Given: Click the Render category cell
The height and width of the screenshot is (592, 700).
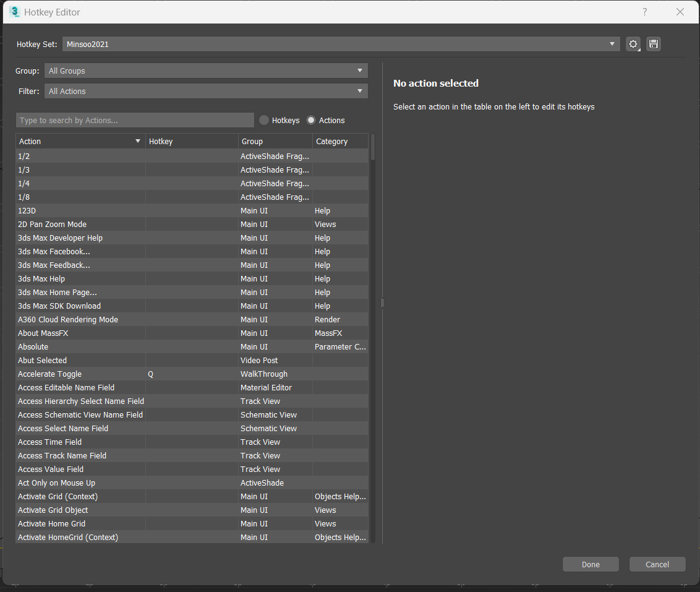Looking at the screenshot, I should (341, 320).
